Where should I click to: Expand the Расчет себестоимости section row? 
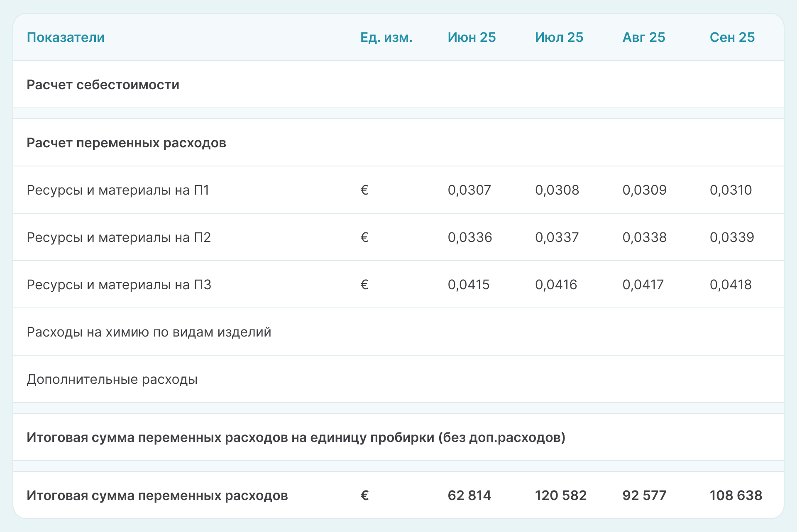(103, 85)
